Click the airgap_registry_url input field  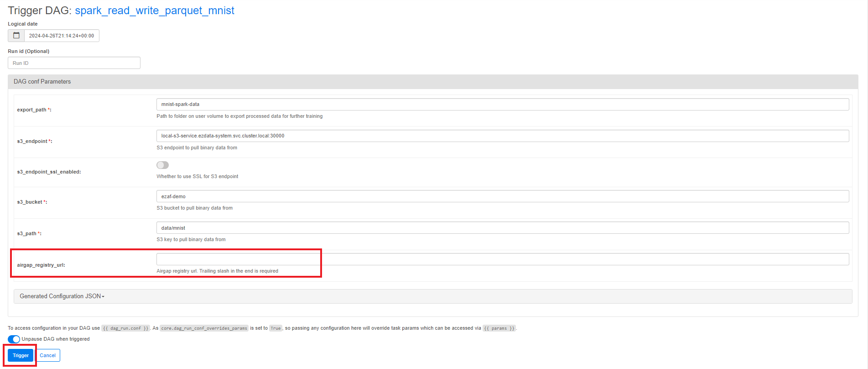point(503,259)
